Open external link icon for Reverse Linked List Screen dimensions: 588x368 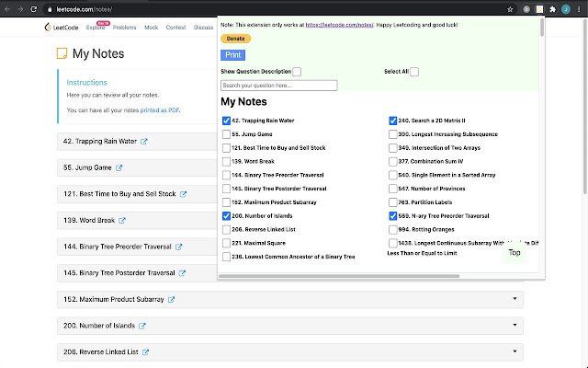145,351
